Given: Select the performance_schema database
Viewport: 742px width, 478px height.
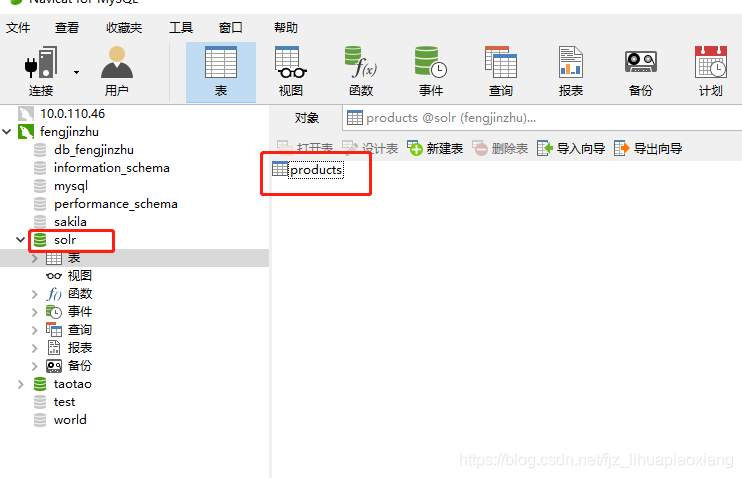Looking at the screenshot, I should [x=115, y=204].
